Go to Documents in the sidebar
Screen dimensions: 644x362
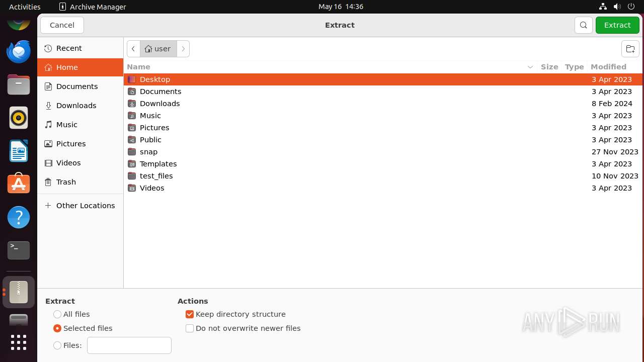80,86
